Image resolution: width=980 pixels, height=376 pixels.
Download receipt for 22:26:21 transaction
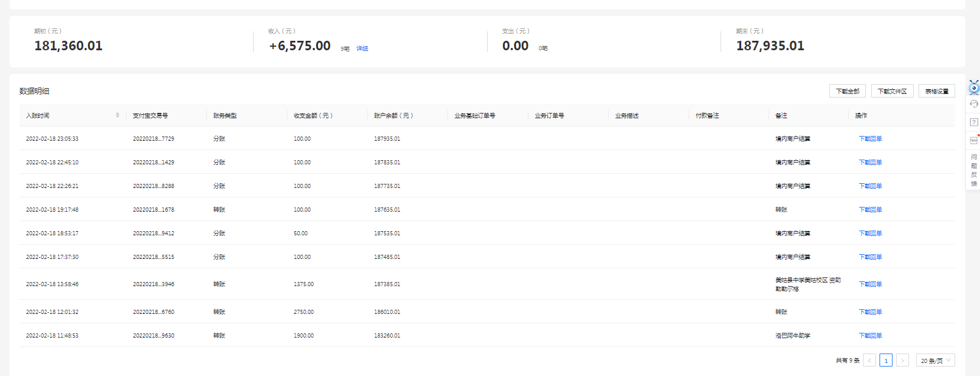[870, 186]
